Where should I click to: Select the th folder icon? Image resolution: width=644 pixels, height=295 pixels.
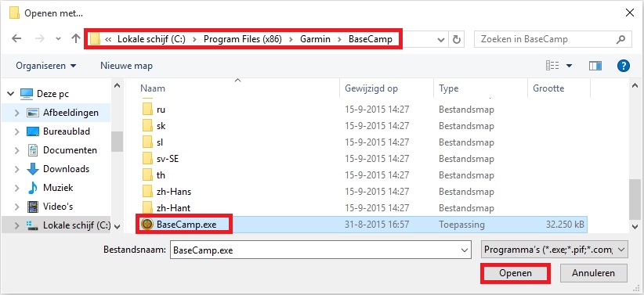click(x=147, y=175)
